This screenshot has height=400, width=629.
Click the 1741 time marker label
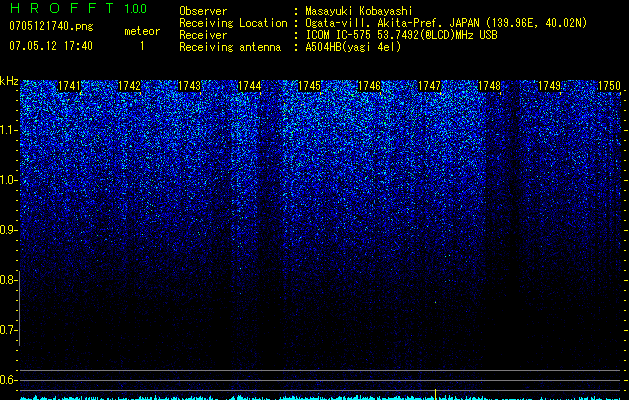69,86
